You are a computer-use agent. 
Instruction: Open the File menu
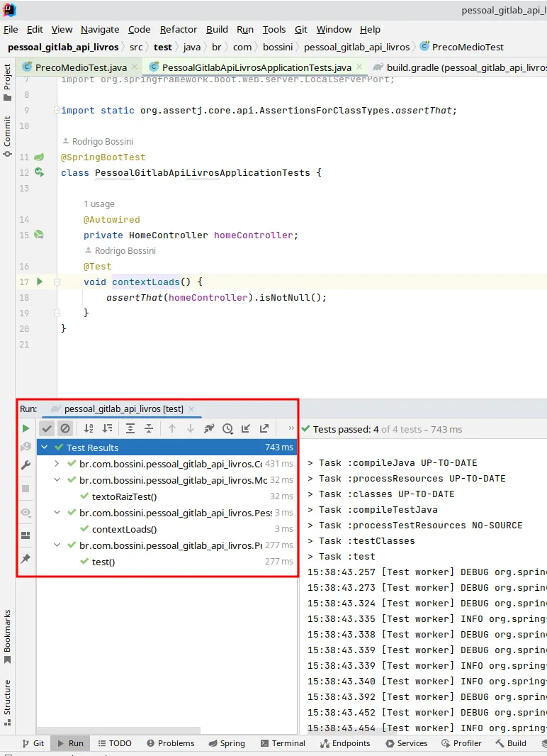pyautogui.click(x=11, y=29)
